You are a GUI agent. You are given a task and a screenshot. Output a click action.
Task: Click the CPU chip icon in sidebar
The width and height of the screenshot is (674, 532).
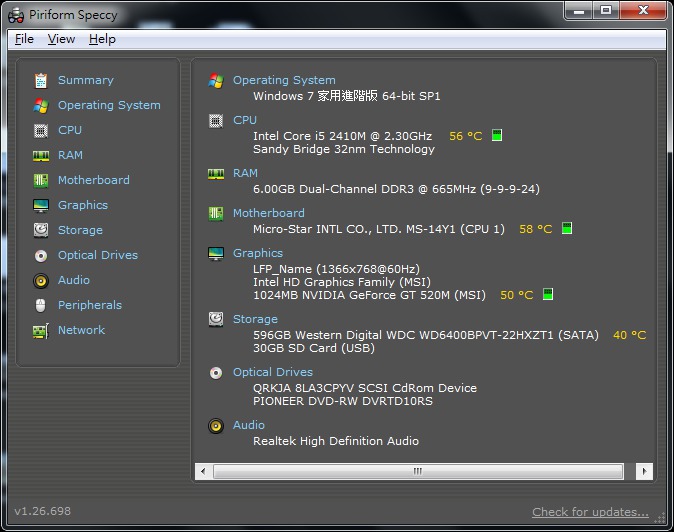click(x=41, y=130)
